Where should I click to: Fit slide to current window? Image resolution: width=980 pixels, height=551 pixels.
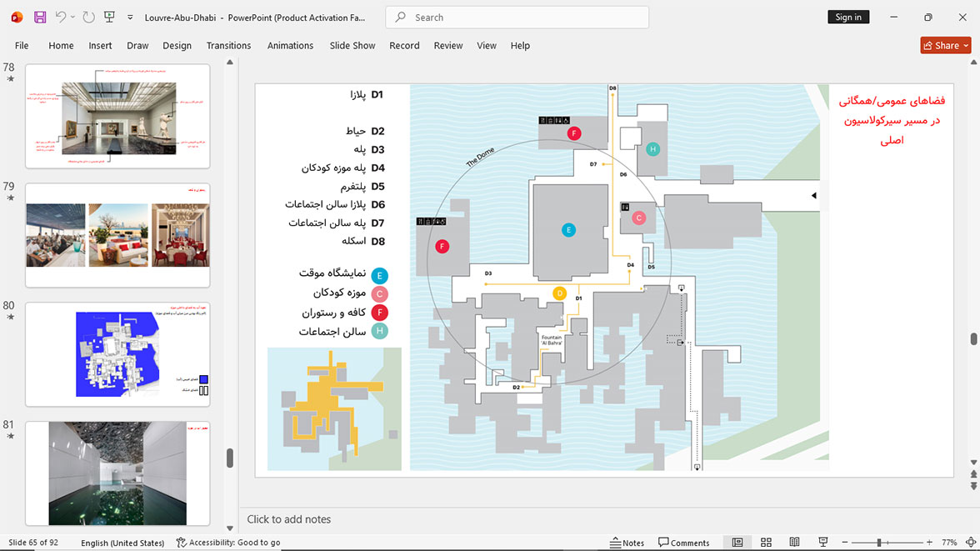tap(971, 542)
